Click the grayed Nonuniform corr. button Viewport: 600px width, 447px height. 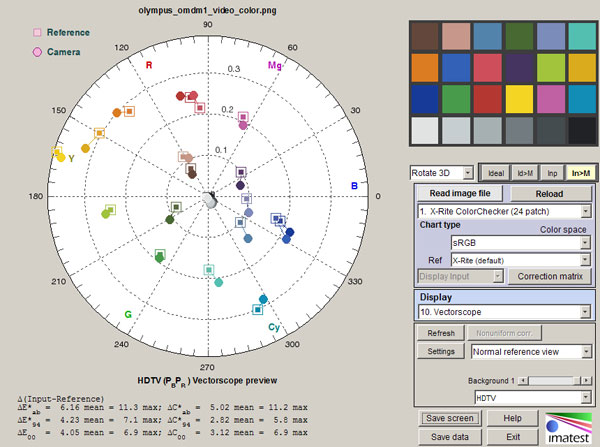504,333
